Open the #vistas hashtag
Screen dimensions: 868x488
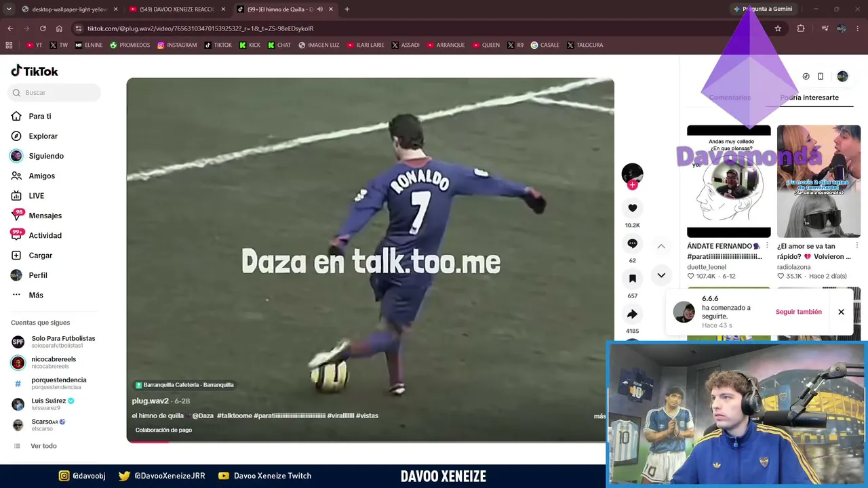(367, 415)
